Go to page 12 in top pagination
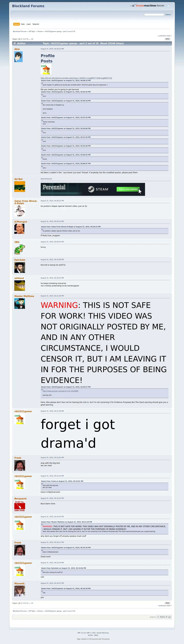 coord(32,39)
